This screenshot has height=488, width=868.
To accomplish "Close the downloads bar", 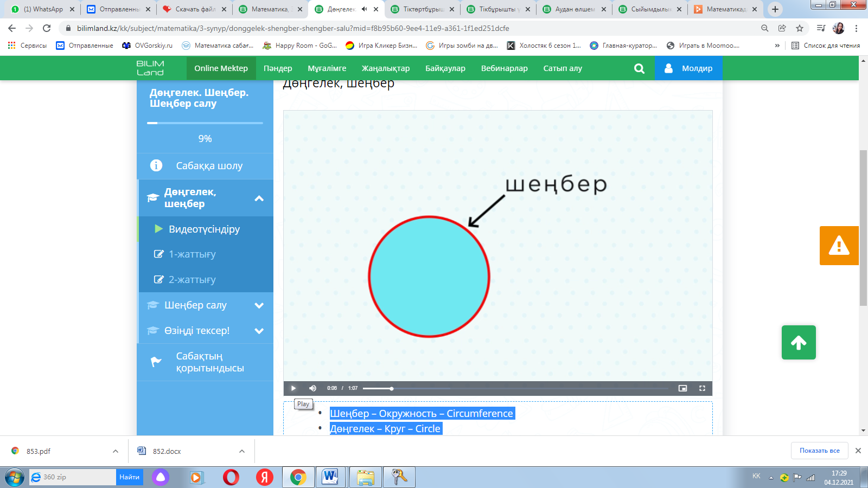I will coord(858,451).
